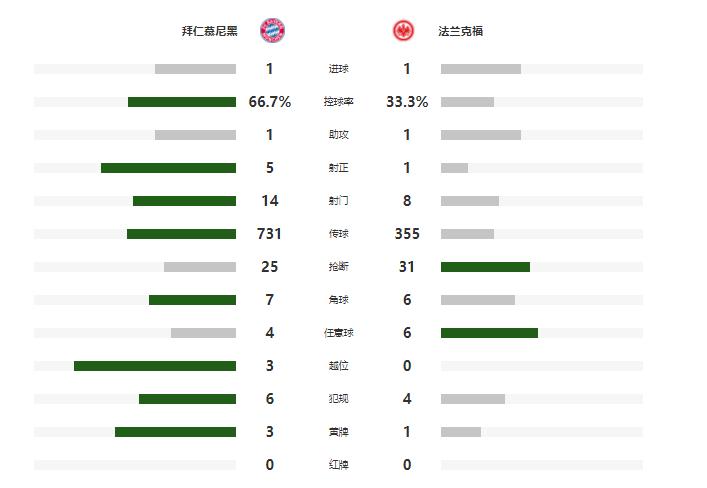Click Bayern's green 犯规 bar
This screenshot has width=707, height=488.
point(187,399)
